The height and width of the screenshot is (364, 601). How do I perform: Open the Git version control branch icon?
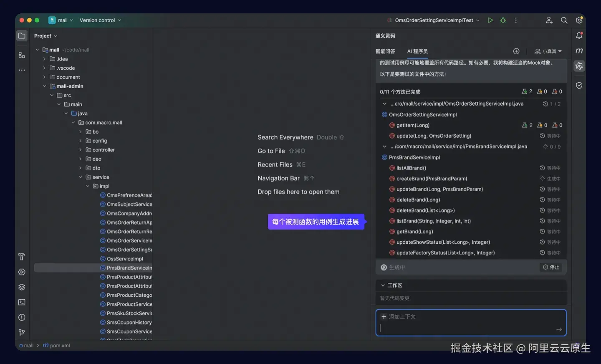tap(22, 333)
